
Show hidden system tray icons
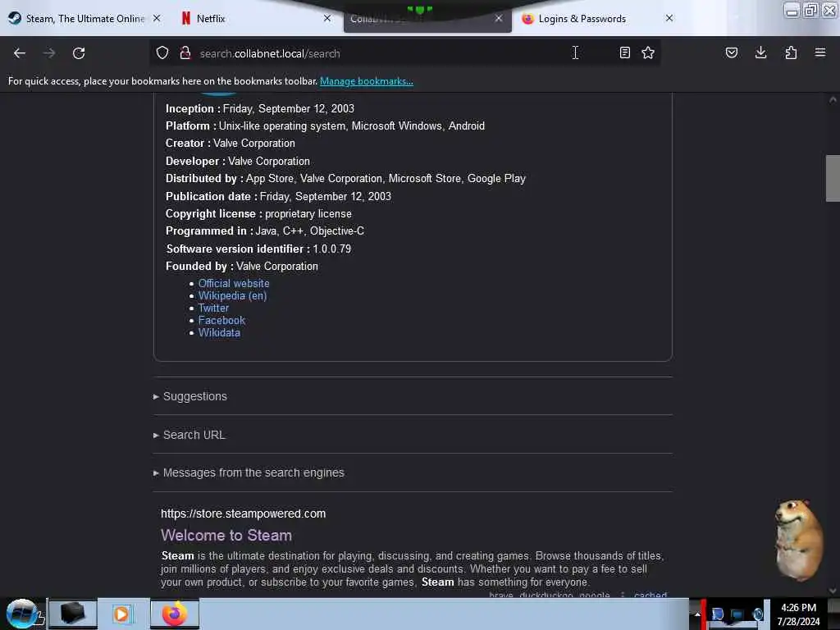point(697,614)
